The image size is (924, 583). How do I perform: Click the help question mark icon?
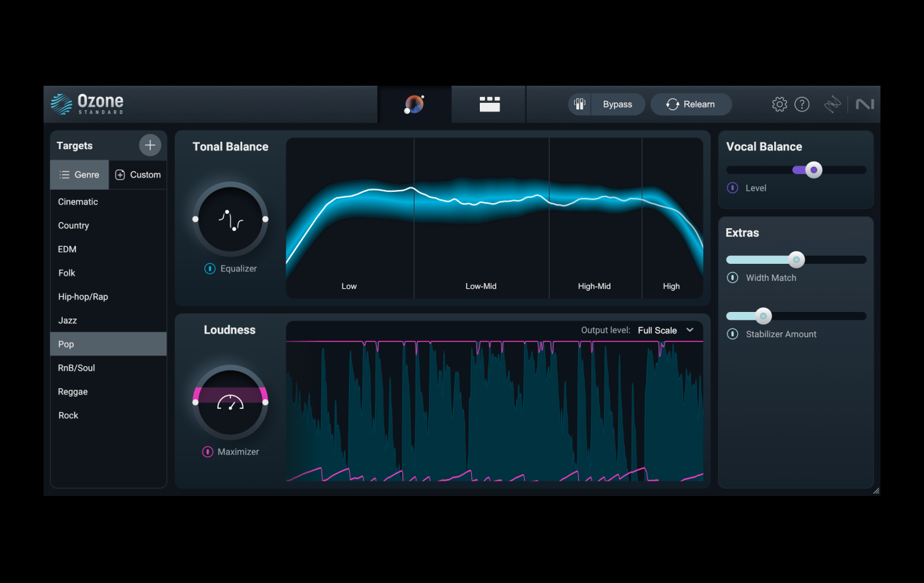click(x=802, y=104)
